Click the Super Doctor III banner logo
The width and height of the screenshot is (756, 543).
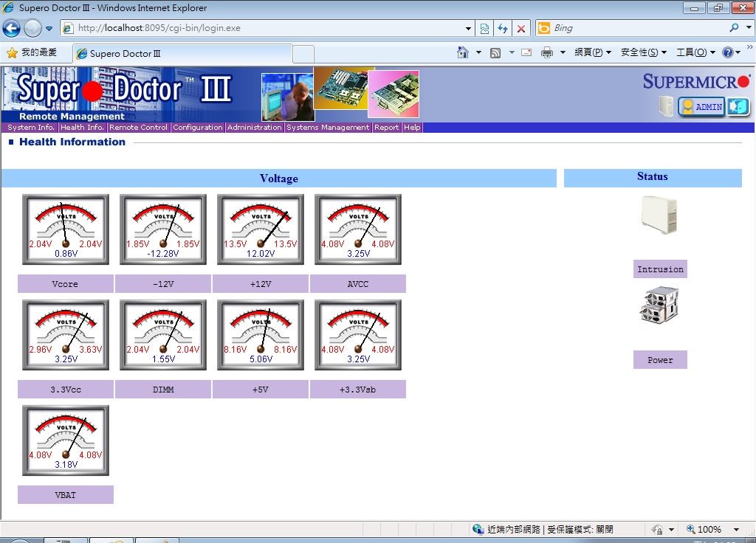tap(124, 90)
